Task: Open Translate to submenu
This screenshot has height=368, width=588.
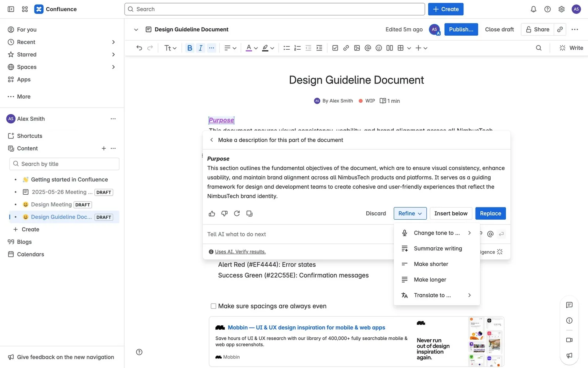Action: (x=437, y=295)
